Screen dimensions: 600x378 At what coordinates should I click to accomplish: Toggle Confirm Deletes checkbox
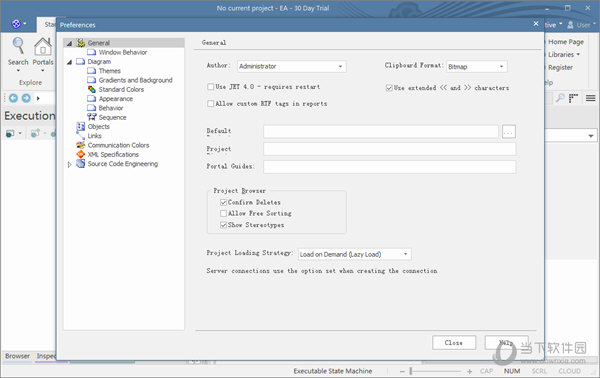(x=223, y=202)
